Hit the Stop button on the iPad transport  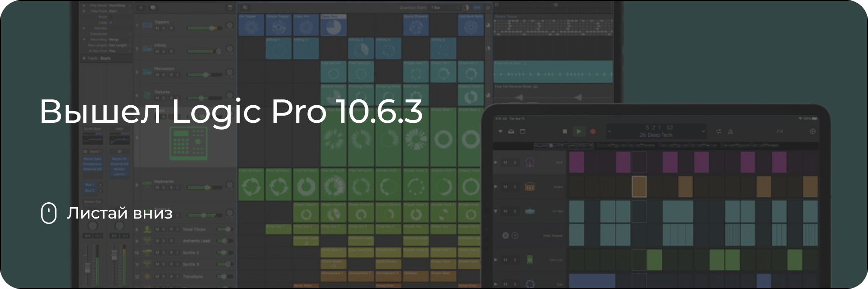(565, 131)
